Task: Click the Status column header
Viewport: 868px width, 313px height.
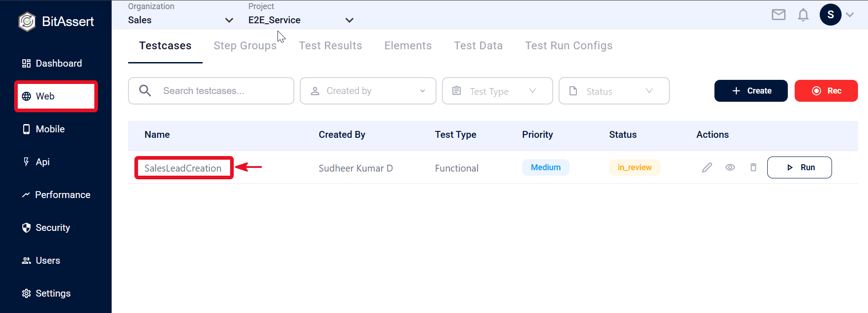Action: click(623, 135)
